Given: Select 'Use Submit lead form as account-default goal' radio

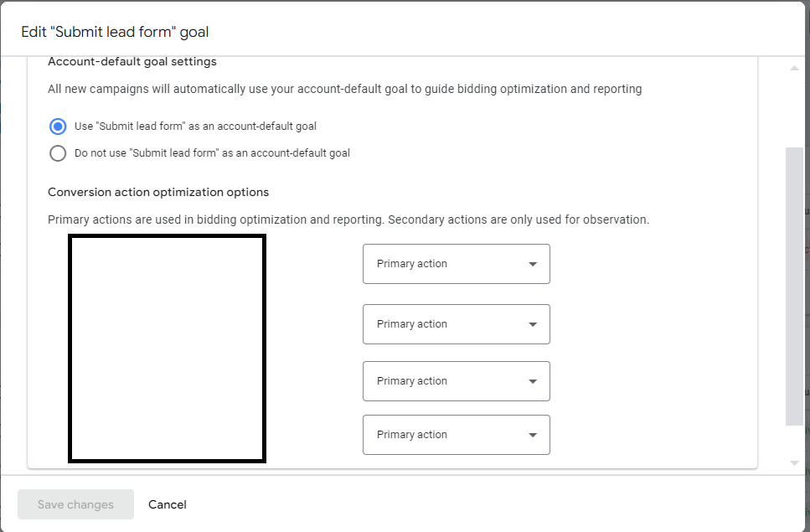Looking at the screenshot, I should pos(58,127).
